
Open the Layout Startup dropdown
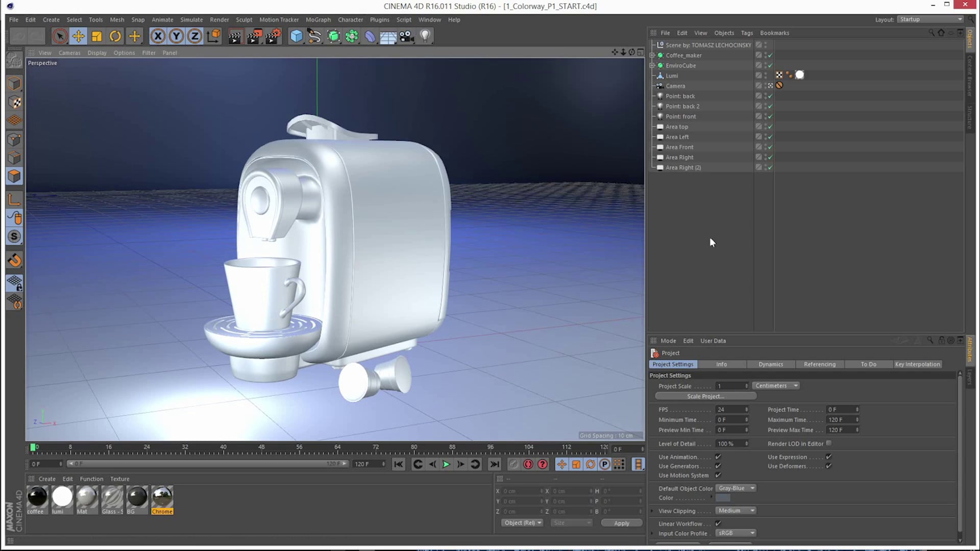[930, 19]
